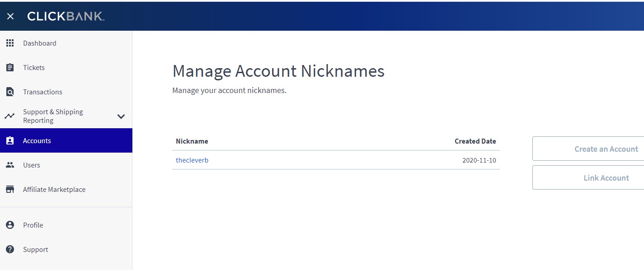The image size is (644, 270).
Task: Click the Support question mark icon
Action: click(x=10, y=249)
